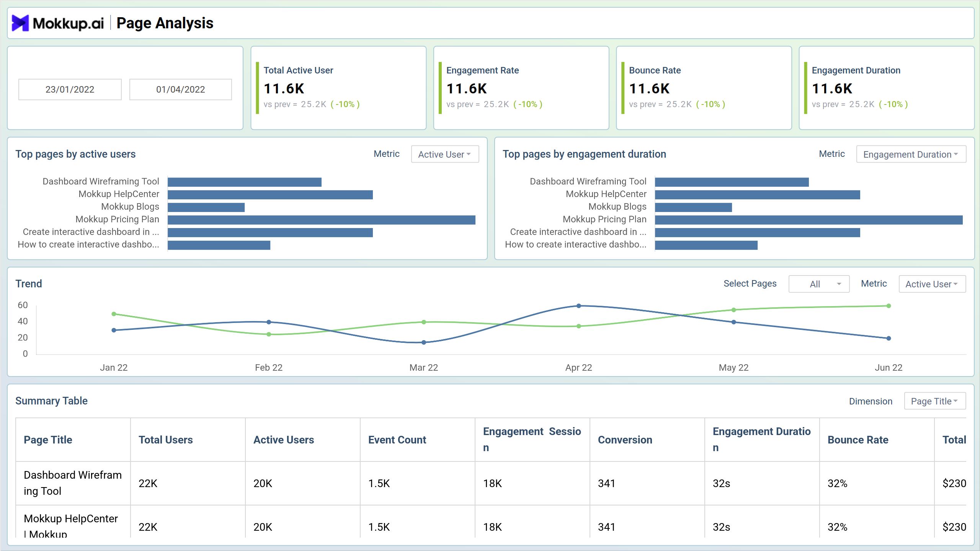Screen dimensions: 980x551
Task: Select the Total Active User KPI card
Action: (338, 88)
